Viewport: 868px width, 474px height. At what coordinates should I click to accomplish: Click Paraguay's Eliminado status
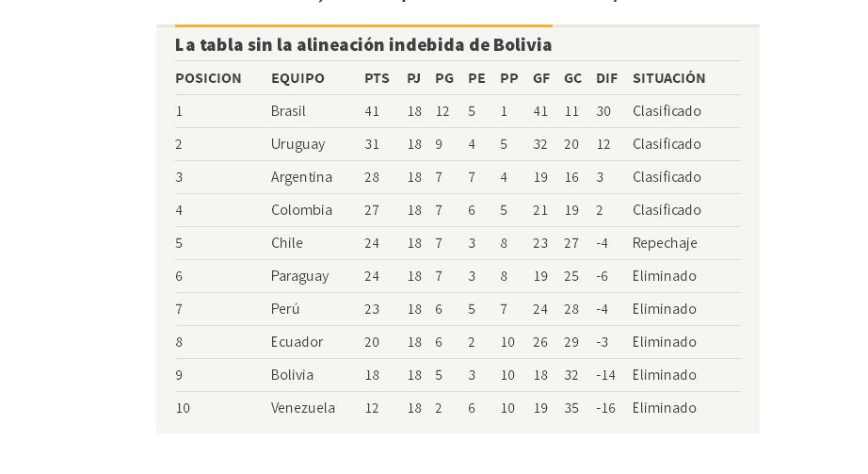point(665,276)
